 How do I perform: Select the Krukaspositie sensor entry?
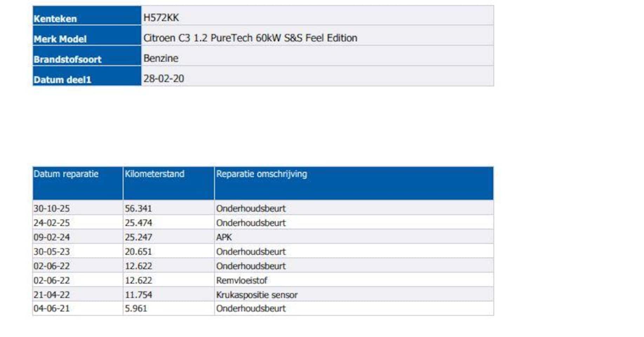point(257,295)
